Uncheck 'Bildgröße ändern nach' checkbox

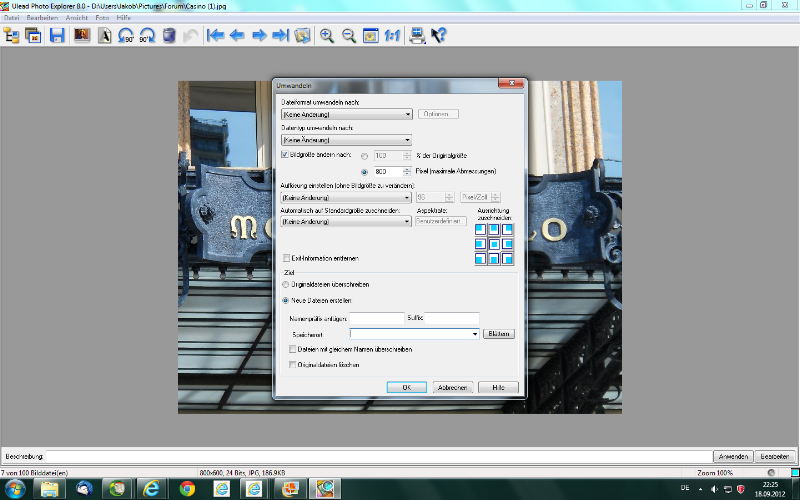[x=285, y=155]
